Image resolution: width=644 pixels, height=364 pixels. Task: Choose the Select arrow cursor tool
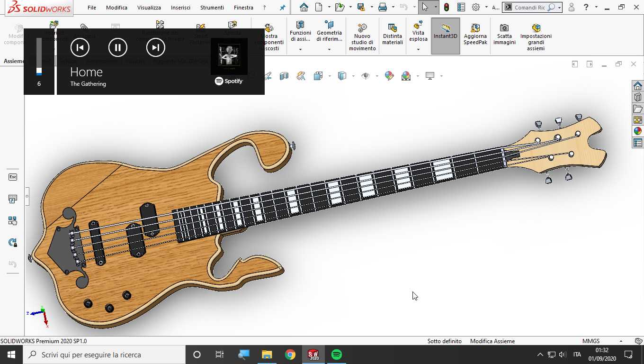425,7
